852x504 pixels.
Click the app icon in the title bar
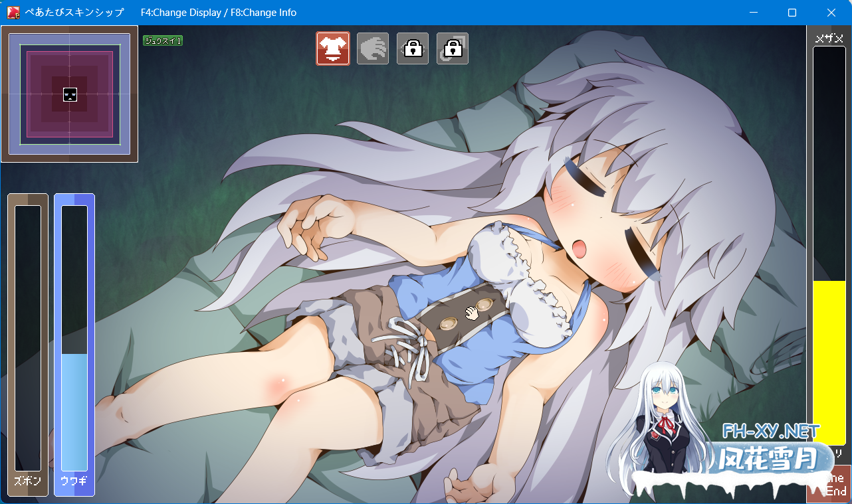tap(13, 13)
